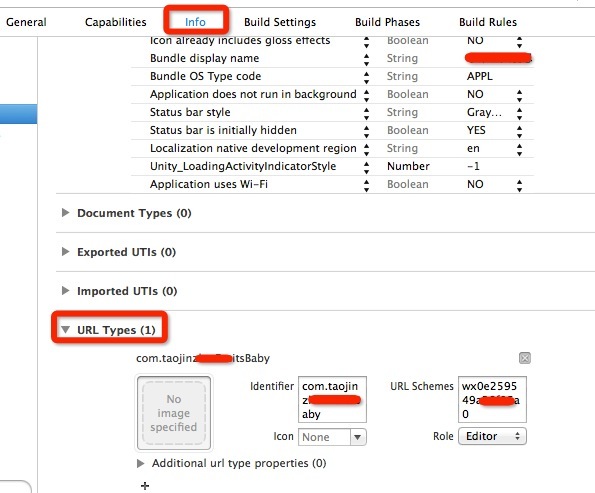
Task: Click the URL Schemes text field
Action: (492, 399)
